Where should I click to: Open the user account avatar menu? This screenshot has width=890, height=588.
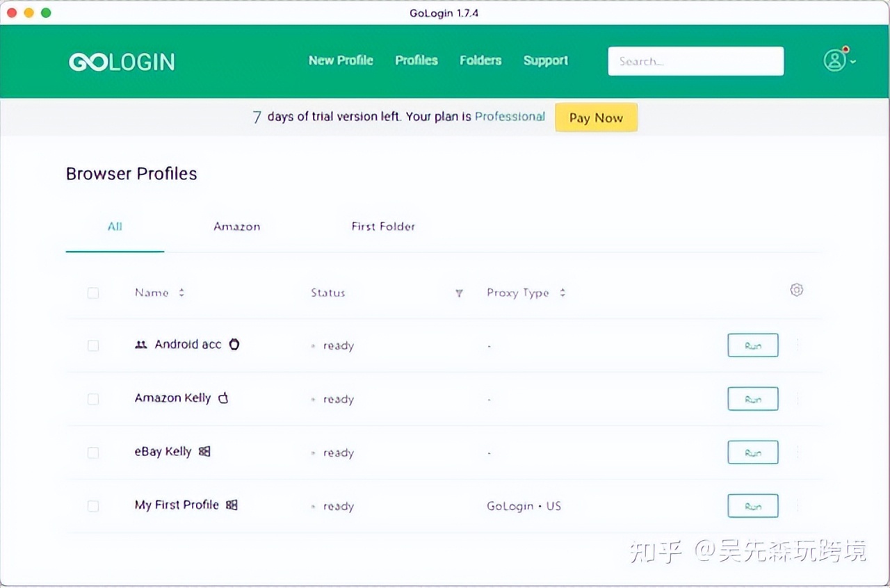(x=834, y=60)
